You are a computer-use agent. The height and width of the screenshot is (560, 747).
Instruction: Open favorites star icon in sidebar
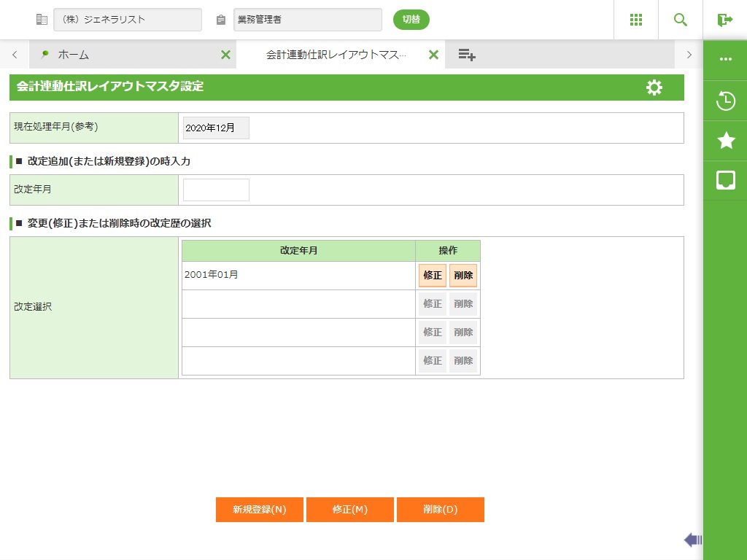click(x=725, y=141)
